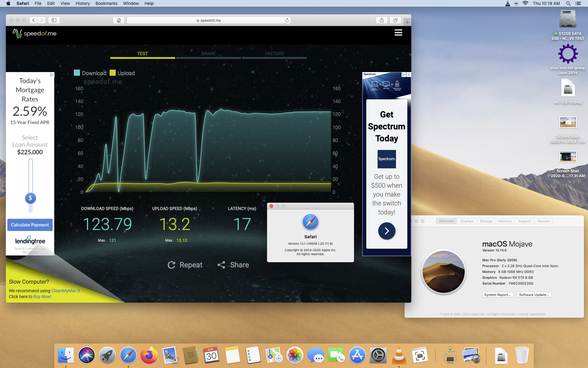
Task: Toggle the Download legend series
Action: click(x=90, y=73)
